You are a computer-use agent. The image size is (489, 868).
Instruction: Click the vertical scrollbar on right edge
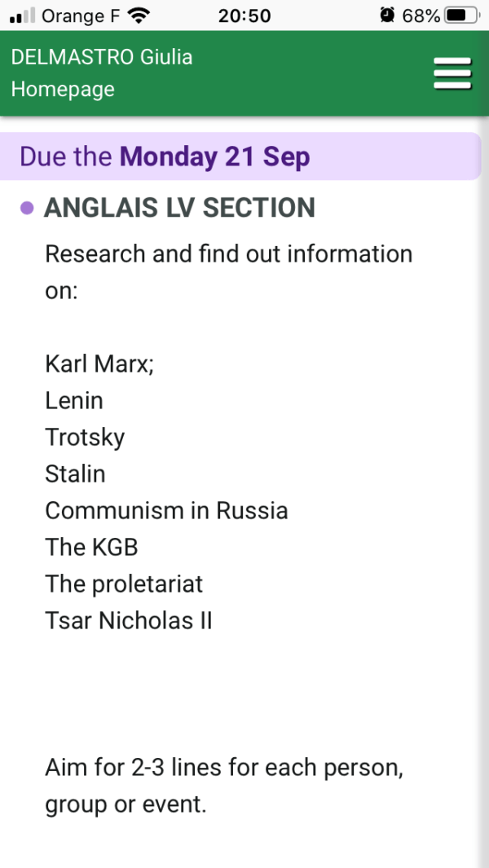[x=485, y=492]
